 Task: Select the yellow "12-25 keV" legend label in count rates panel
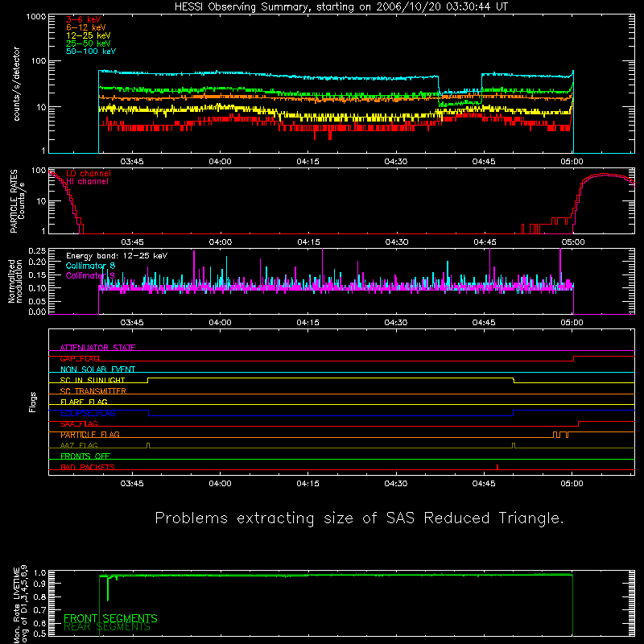[89, 35]
